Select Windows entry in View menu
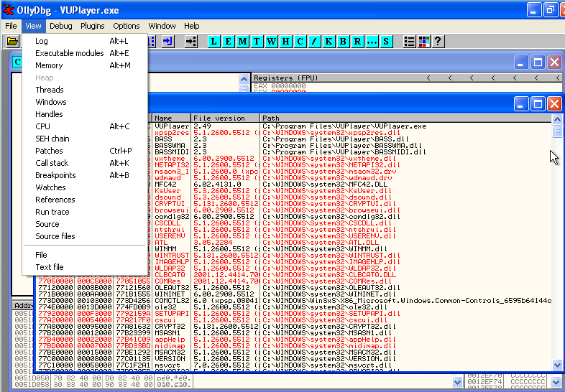This screenshot has height=392, width=565. (85, 102)
